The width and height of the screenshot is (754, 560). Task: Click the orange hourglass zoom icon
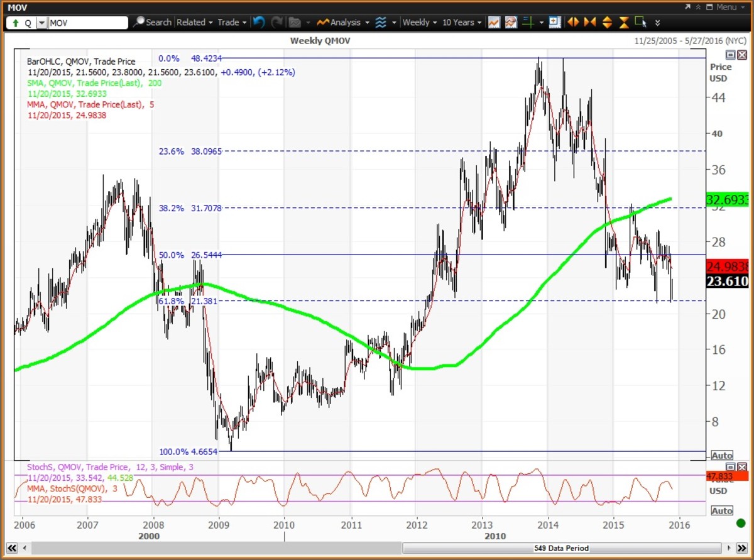pos(624,22)
